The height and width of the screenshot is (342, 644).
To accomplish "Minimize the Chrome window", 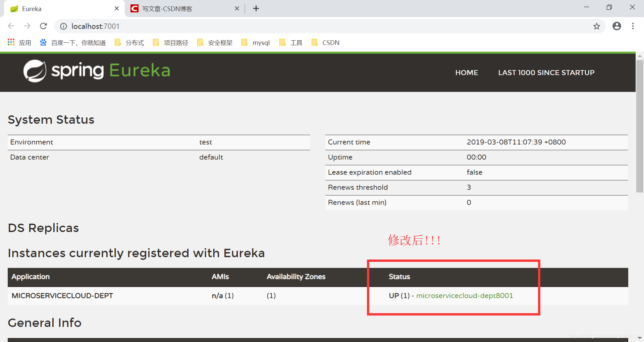I will (586, 7).
